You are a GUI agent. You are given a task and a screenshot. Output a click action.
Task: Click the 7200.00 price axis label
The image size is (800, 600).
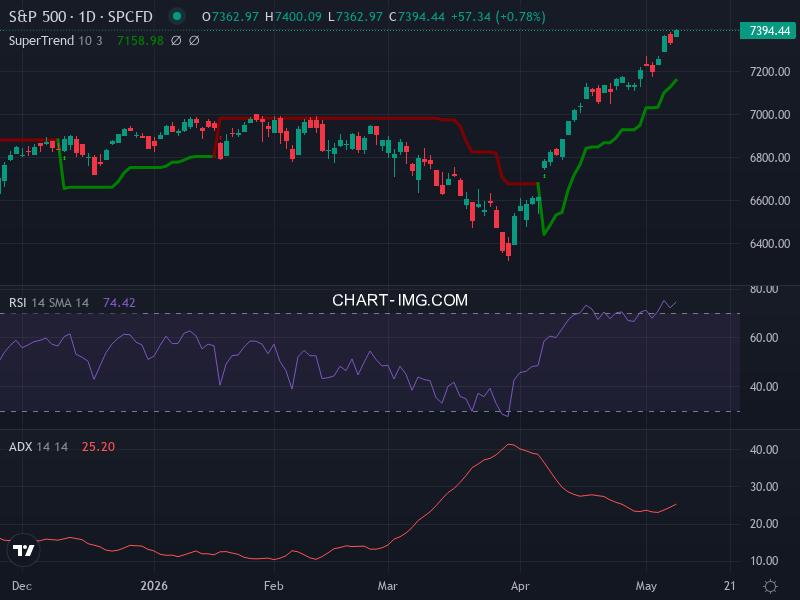[x=770, y=71]
